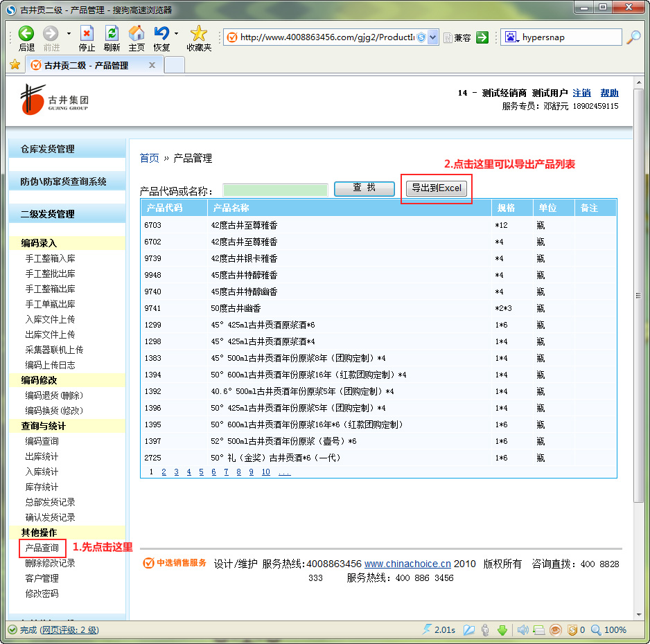Click the Gujing Group logo
The height and width of the screenshot is (644, 650).
(54, 100)
